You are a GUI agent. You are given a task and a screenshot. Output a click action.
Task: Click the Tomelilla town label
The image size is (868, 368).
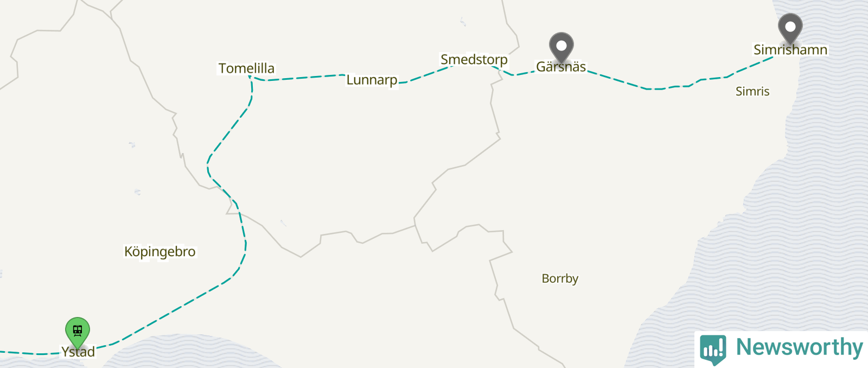point(246,68)
